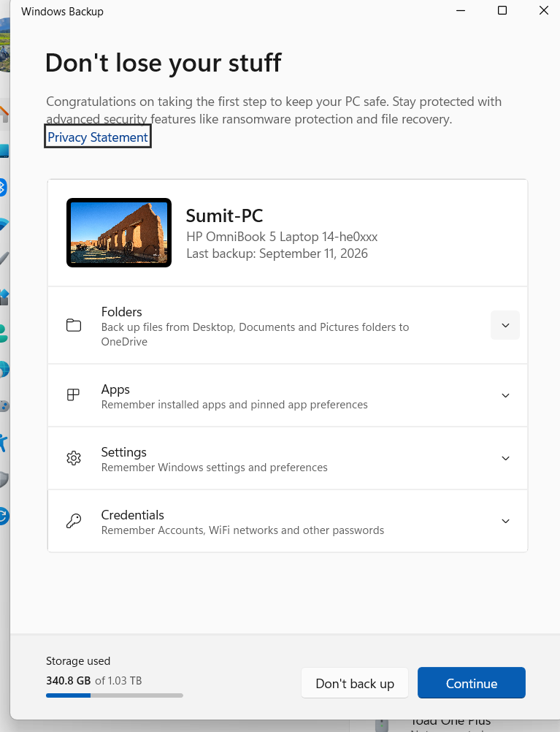Click the storage used progress bar
Screen dimensions: 560x732
click(x=115, y=695)
